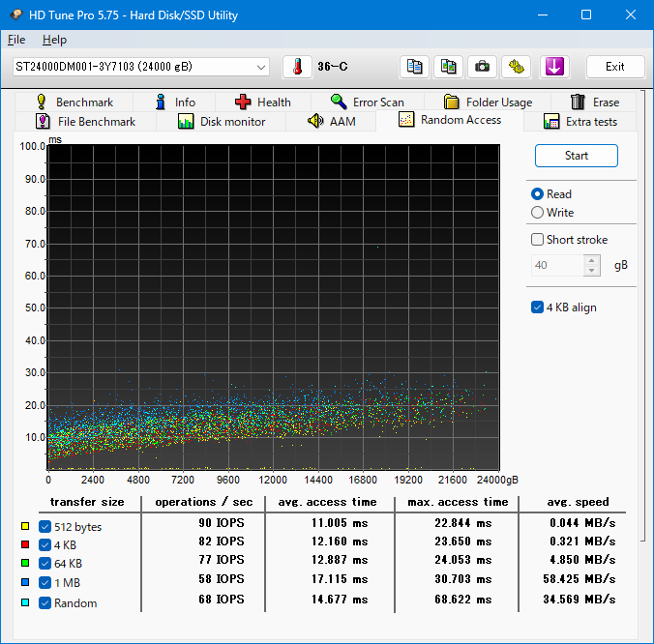Screen dimensions: 654x644
Task: Copy text results to clipboard icon
Action: [x=415, y=67]
